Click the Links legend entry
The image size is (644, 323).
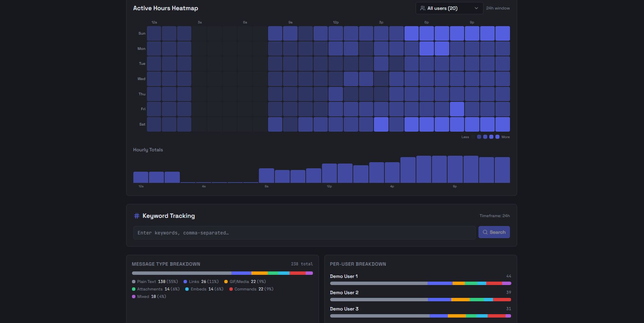pos(201,282)
